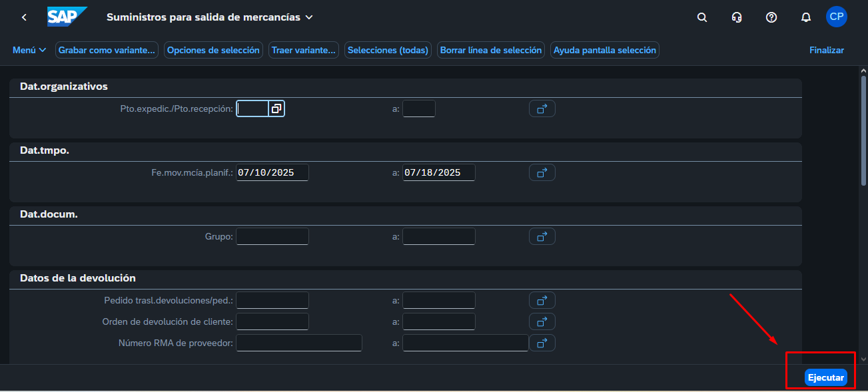Image resolution: width=868 pixels, height=392 pixels.
Task: Open notifications bell icon
Action: (805, 17)
